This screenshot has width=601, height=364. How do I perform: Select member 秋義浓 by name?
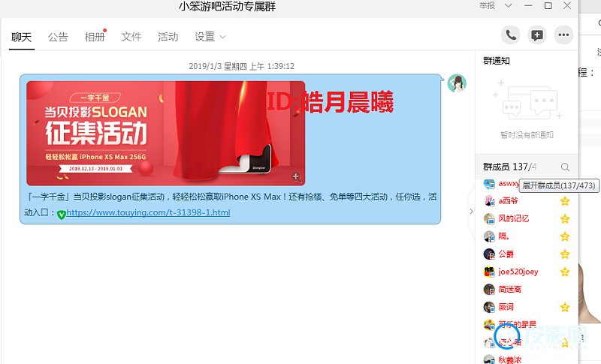point(510,359)
